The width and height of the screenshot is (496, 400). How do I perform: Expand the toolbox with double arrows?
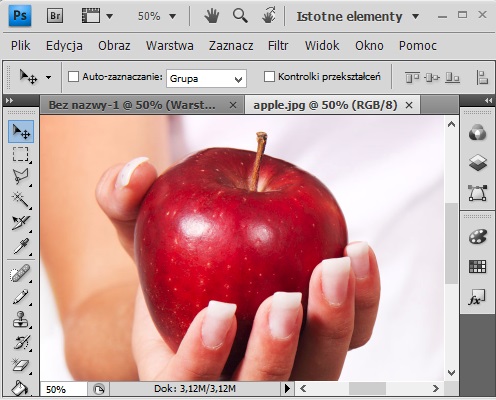(9, 100)
